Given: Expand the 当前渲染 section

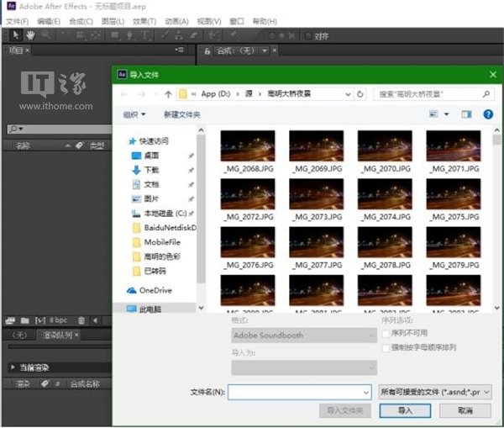Looking at the screenshot, I should click(13, 367).
